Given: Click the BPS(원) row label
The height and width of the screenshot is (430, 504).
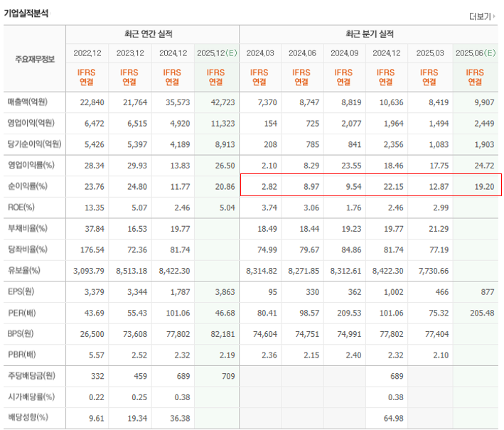Looking at the screenshot, I should 21,333.
